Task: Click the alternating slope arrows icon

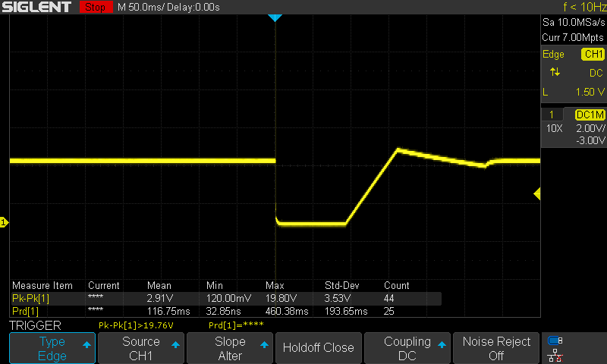Action: coord(555,72)
